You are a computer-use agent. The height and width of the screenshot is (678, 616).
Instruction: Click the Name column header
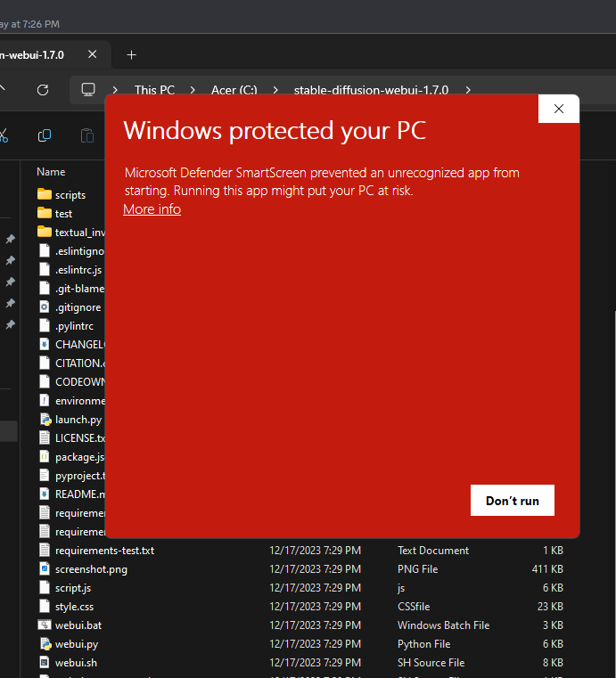coord(51,172)
